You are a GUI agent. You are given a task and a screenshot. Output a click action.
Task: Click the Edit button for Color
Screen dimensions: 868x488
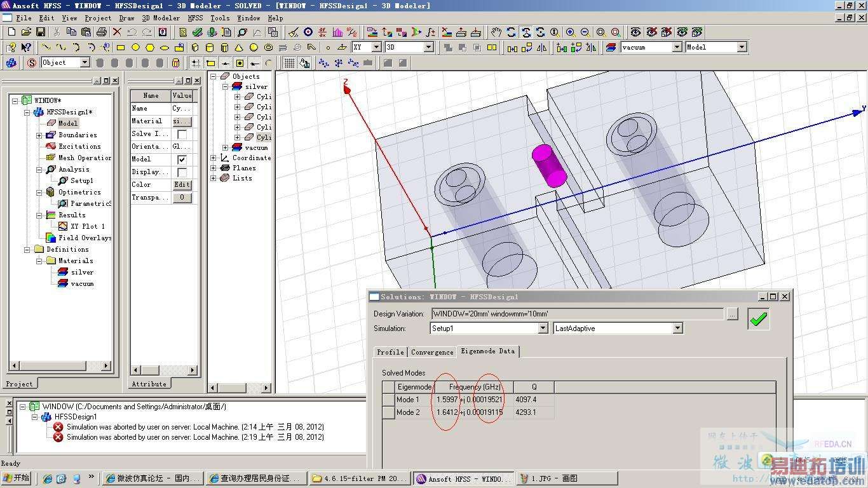click(x=182, y=185)
